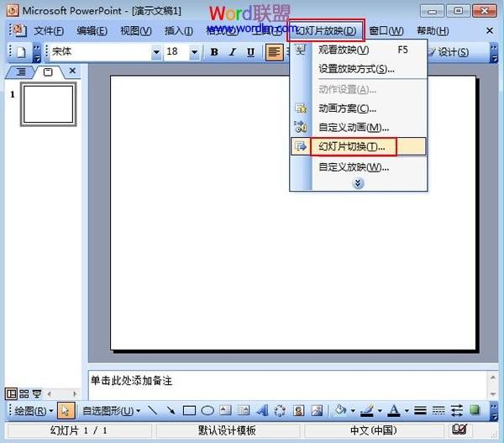Open the 文件(F) menu
The width and height of the screenshot is (504, 443).
point(49,31)
